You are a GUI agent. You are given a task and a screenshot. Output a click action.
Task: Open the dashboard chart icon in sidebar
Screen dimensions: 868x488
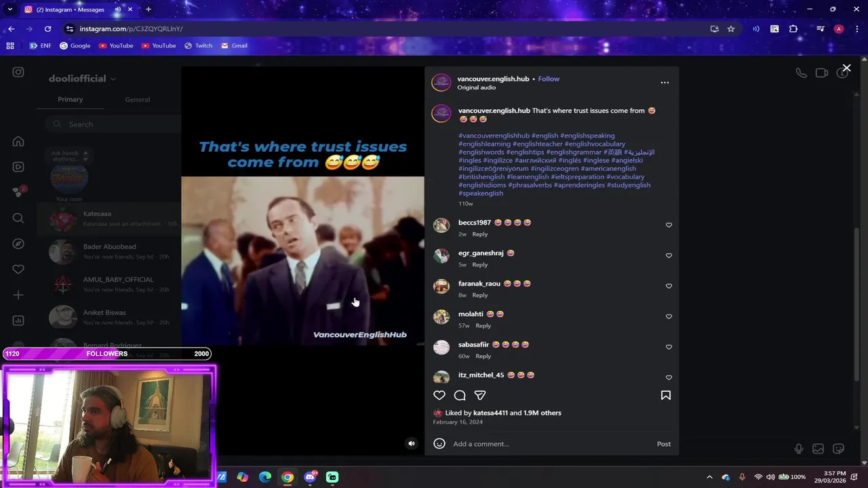click(18, 321)
